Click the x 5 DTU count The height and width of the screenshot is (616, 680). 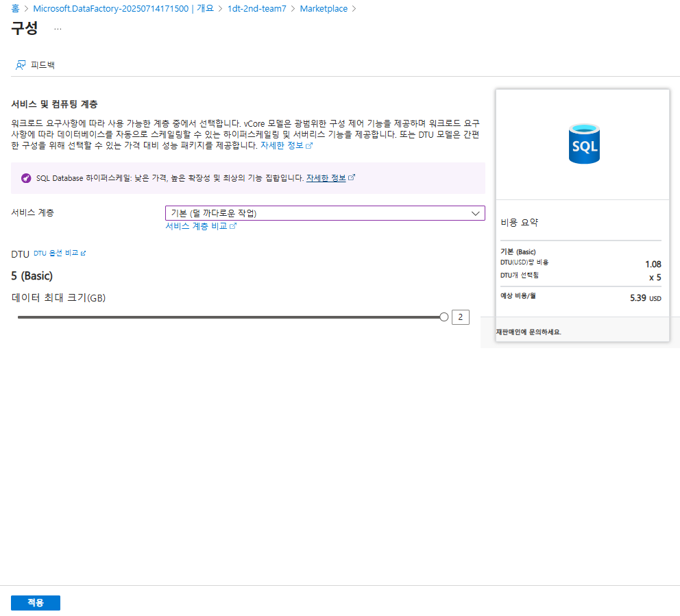coord(655,278)
